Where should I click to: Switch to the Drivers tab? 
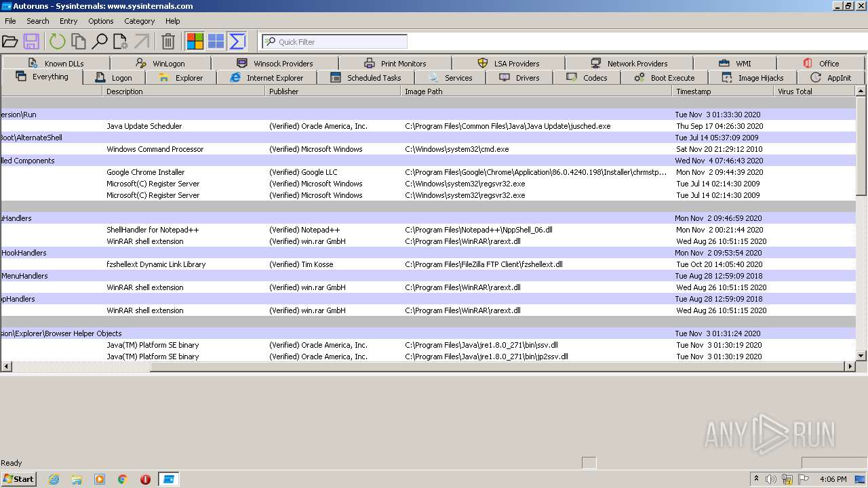tap(519, 78)
